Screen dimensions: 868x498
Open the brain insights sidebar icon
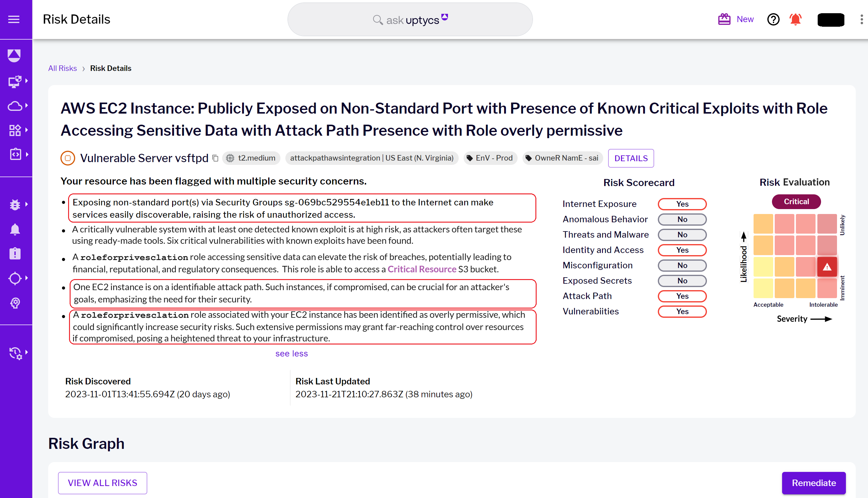15,303
